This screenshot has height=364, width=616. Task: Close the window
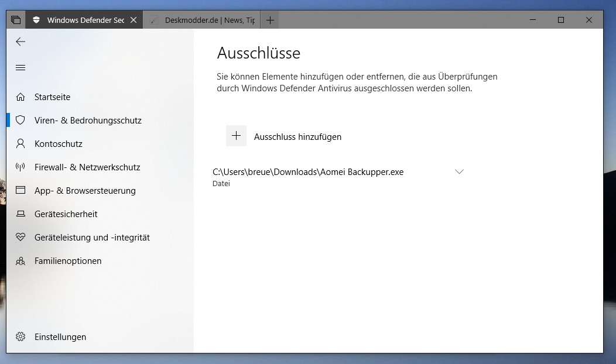click(x=589, y=20)
